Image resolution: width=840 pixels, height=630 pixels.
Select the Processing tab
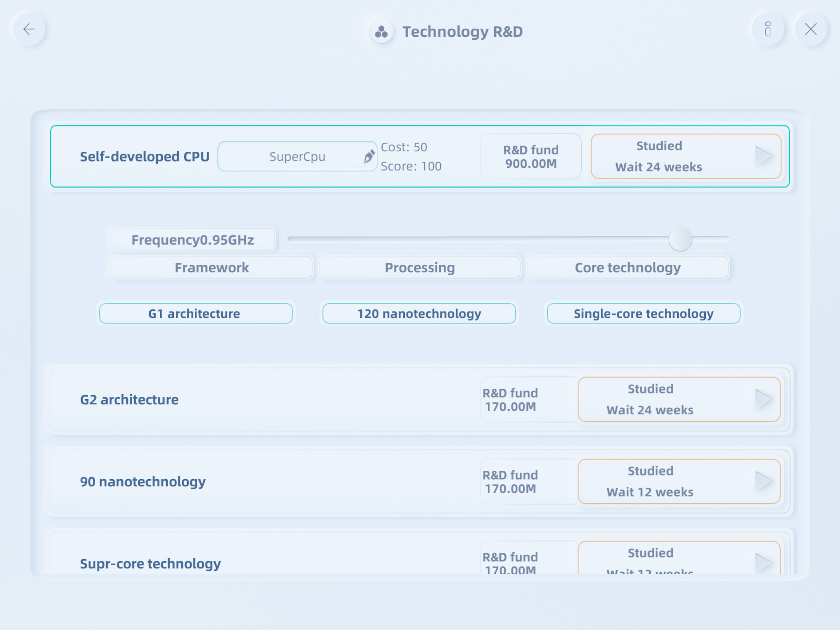point(420,268)
